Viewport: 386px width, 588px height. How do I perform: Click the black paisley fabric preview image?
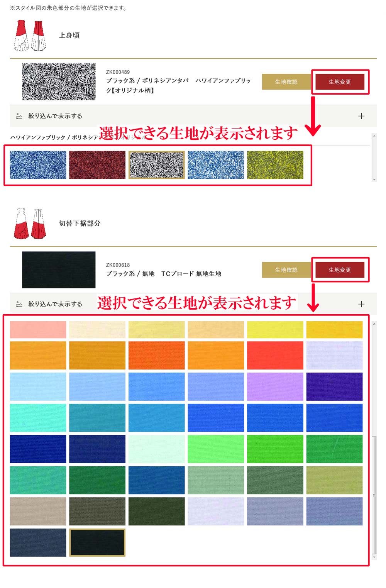pyautogui.click(x=59, y=82)
